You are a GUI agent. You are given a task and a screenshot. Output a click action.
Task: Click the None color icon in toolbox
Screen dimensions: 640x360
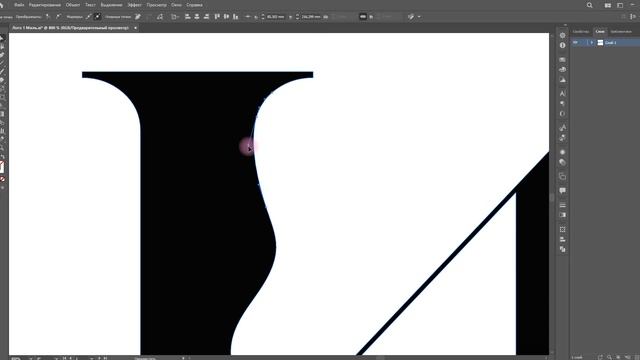(x=2, y=179)
